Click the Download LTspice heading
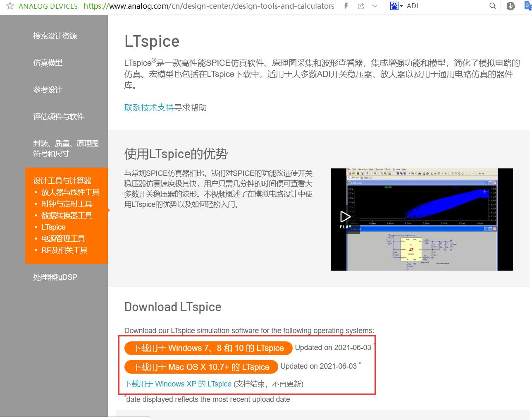 click(173, 307)
